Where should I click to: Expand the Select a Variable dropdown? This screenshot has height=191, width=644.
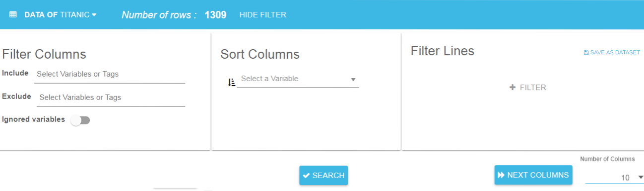coord(298,79)
